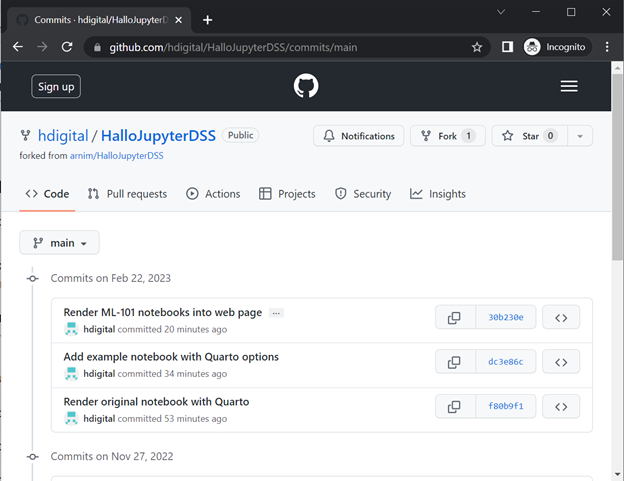
Task: Click the Incognito profile indicator
Action: [556, 47]
